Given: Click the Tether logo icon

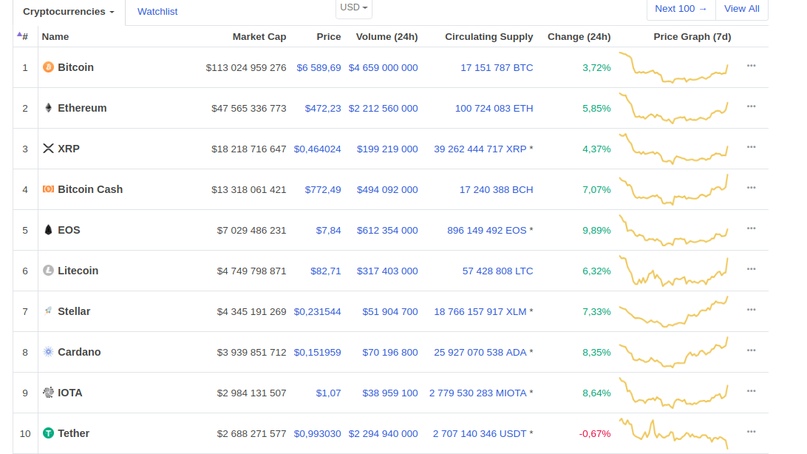Looking at the screenshot, I should pyautogui.click(x=48, y=433).
